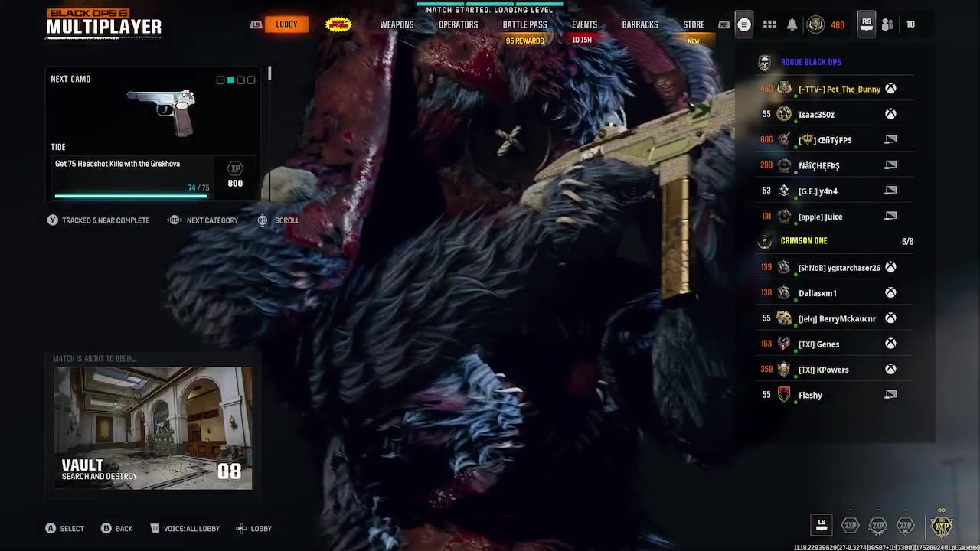Click PC platform icon beside Juice

tap(890, 216)
